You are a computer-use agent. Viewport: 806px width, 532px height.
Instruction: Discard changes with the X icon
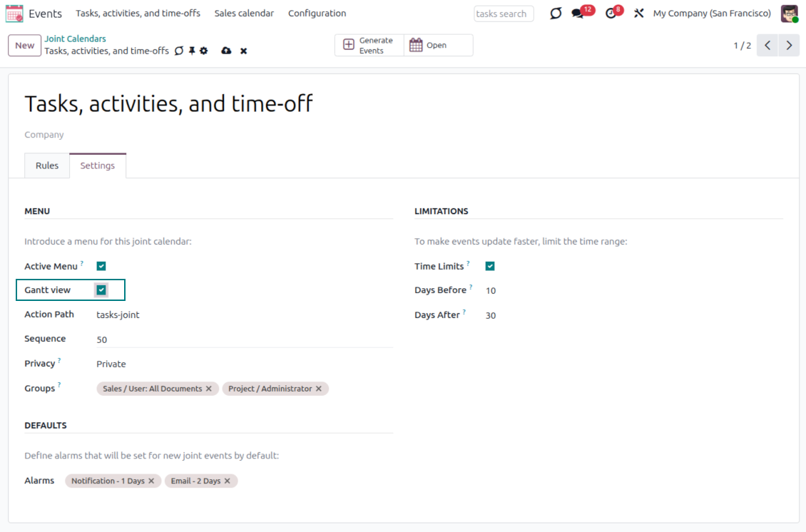click(x=243, y=51)
